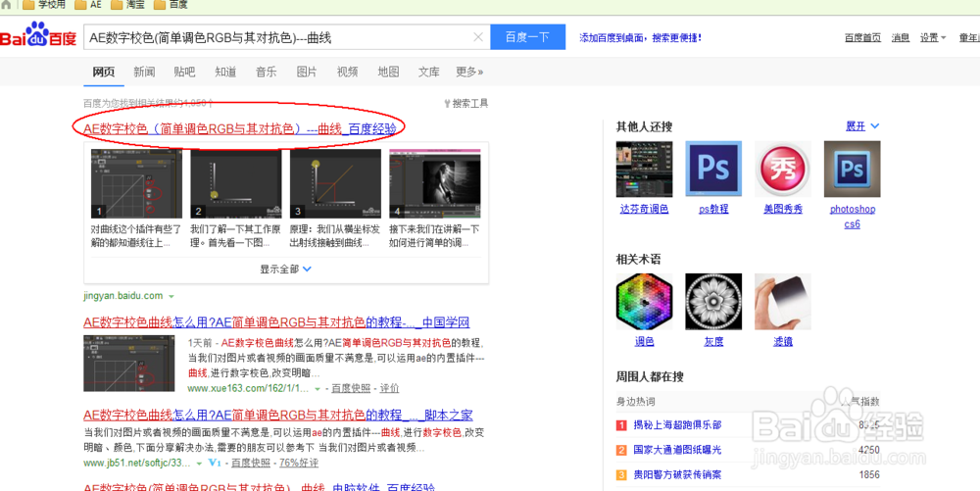This screenshot has width=980, height=491.
Task: Switch to the 视频 tab
Action: click(348, 72)
